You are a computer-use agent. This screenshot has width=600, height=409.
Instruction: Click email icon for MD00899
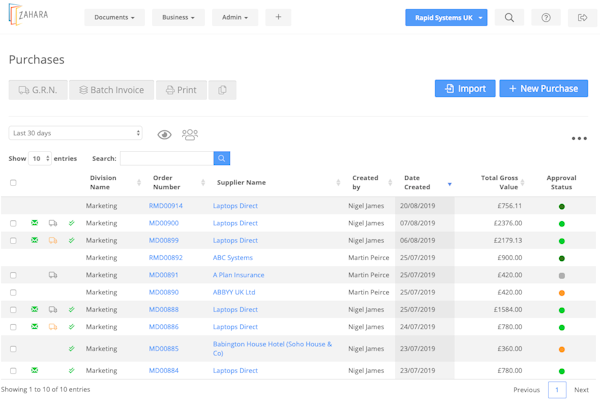tap(34, 240)
